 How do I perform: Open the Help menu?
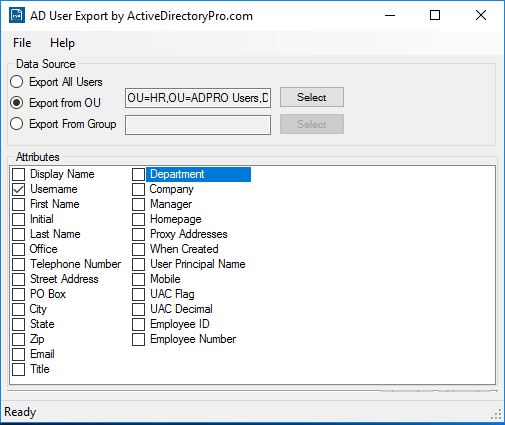[x=62, y=43]
